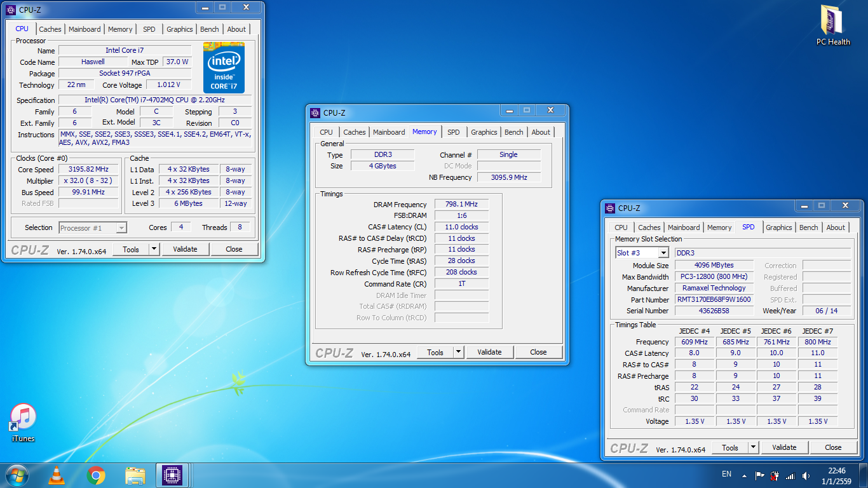
Task: Select the CPU-Z taskbar icon
Action: [x=172, y=475]
